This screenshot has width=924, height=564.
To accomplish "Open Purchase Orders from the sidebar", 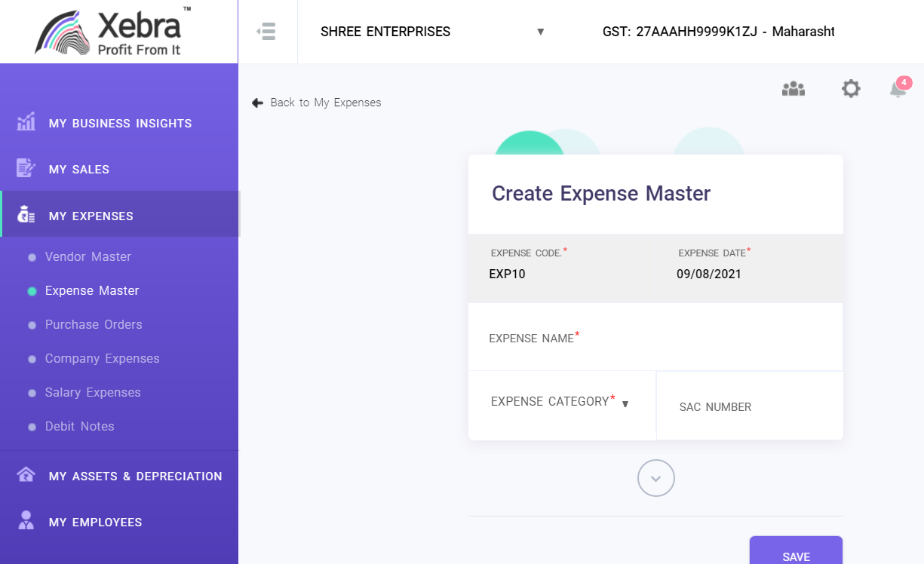I will (x=94, y=324).
